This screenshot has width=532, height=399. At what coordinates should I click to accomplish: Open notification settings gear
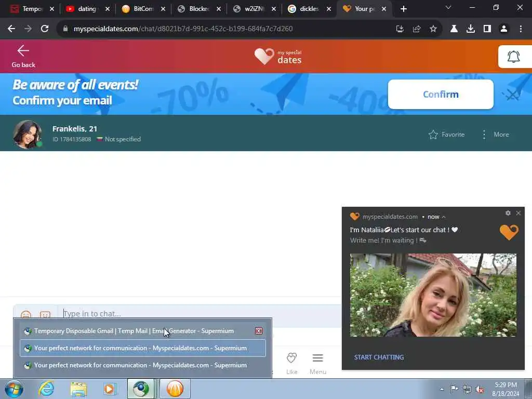(x=508, y=213)
